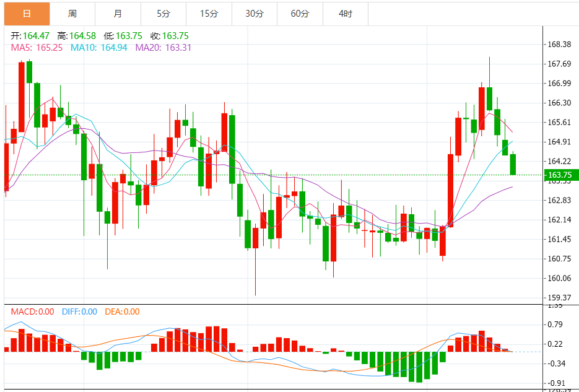Click the 161.45 price axis label
Viewport: 579px width, 392px height.
click(x=559, y=239)
